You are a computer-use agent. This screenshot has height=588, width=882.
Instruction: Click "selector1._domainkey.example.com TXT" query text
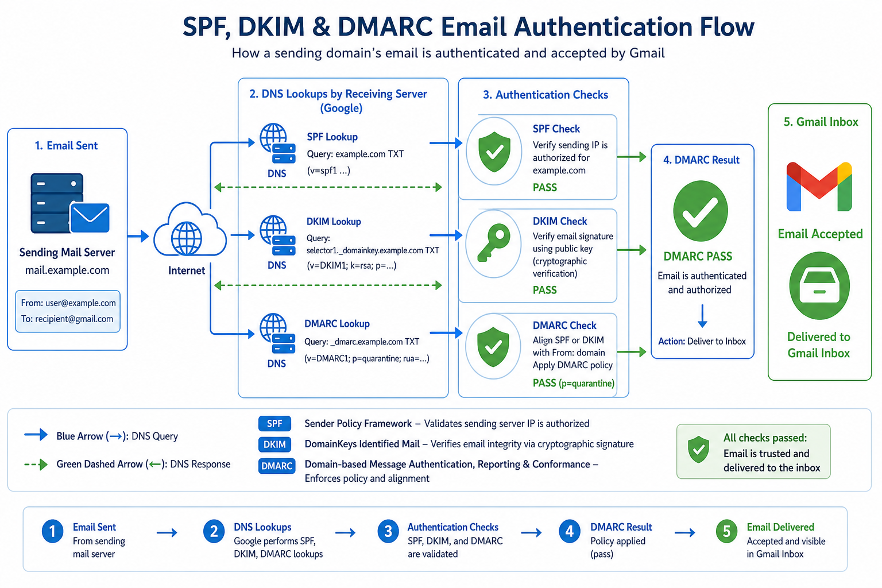tap(373, 250)
